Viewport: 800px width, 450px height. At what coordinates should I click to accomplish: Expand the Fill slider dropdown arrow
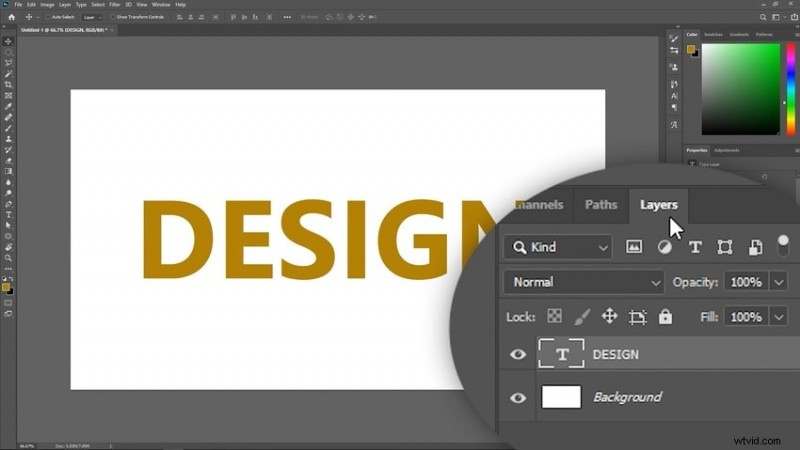pos(779,317)
